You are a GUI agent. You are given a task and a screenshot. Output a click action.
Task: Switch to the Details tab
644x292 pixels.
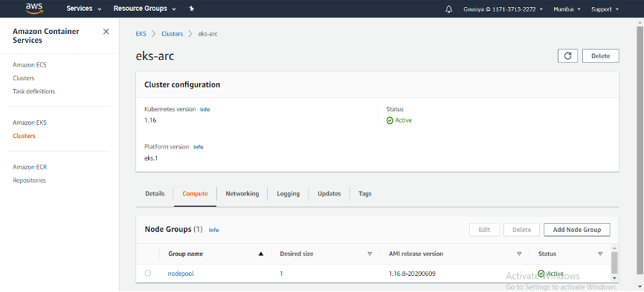click(x=155, y=194)
